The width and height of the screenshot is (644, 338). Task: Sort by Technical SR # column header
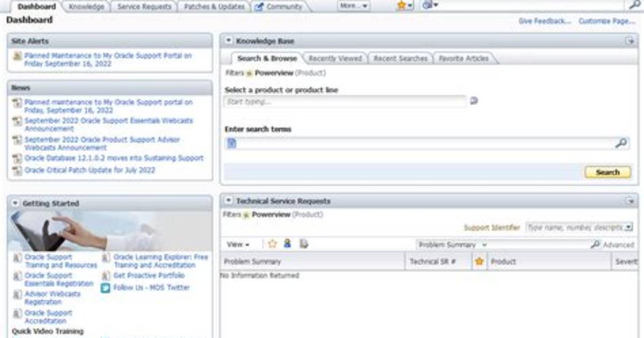[x=438, y=262]
